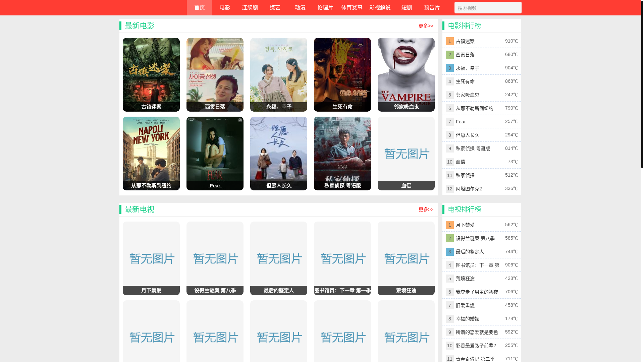644x362 pixels.
Task: Open the 生死有命 movie poster
Action: pyautogui.click(x=342, y=75)
